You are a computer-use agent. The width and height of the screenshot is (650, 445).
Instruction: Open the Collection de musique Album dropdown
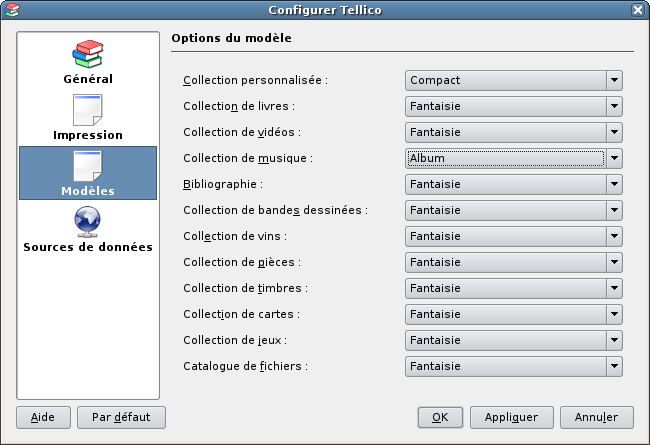click(x=514, y=158)
